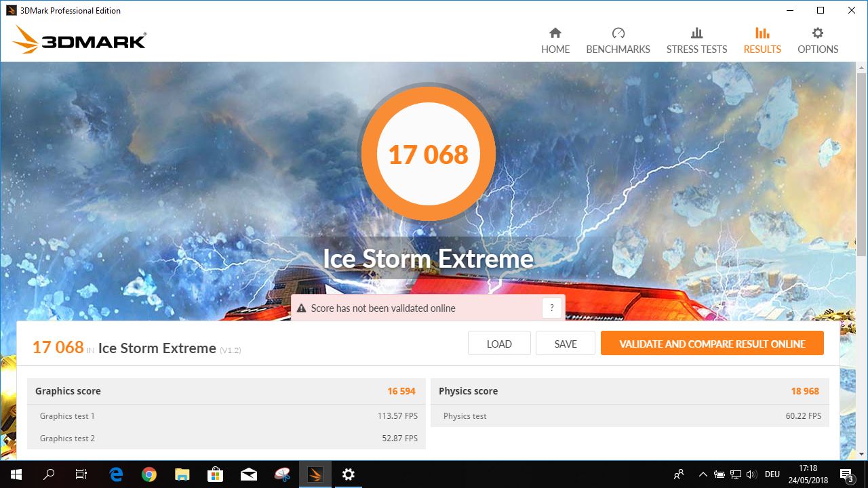The width and height of the screenshot is (868, 488).
Task: Launch Google Chrome from taskbar
Action: click(x=149, y=474)
